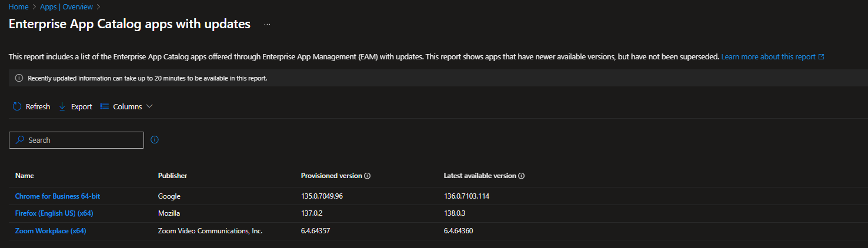Image resolution: width=868 pixels, height=248 pixels.
Task: Click the Refresh button label
Action: click(x=38, y=106)
